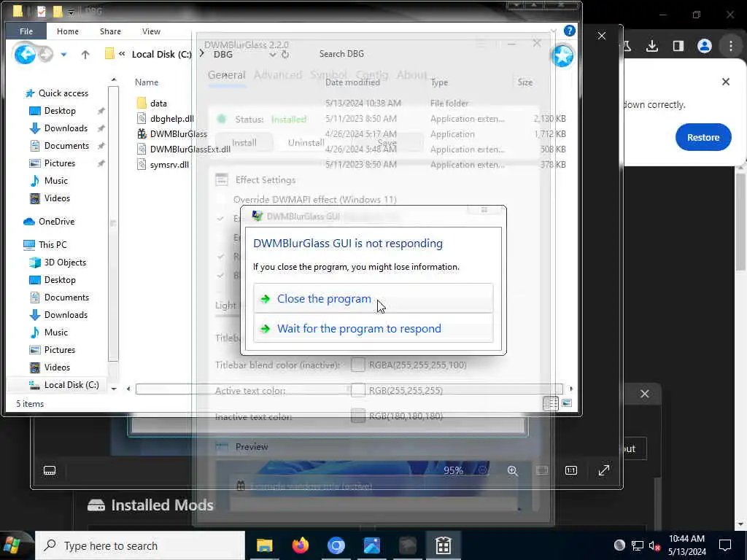Choose Wait for the program to respond
This screenshot has width=747, height=560.
point(373,328)
